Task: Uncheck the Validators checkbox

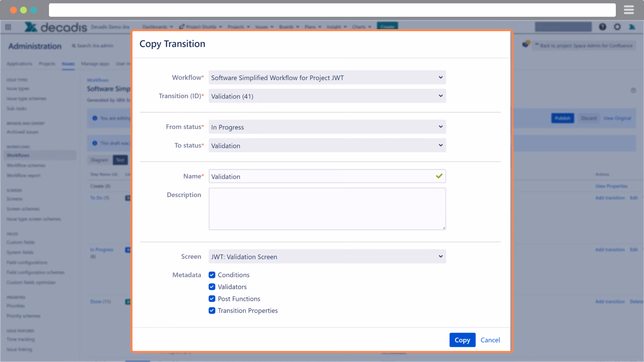Action: point(212,287)
